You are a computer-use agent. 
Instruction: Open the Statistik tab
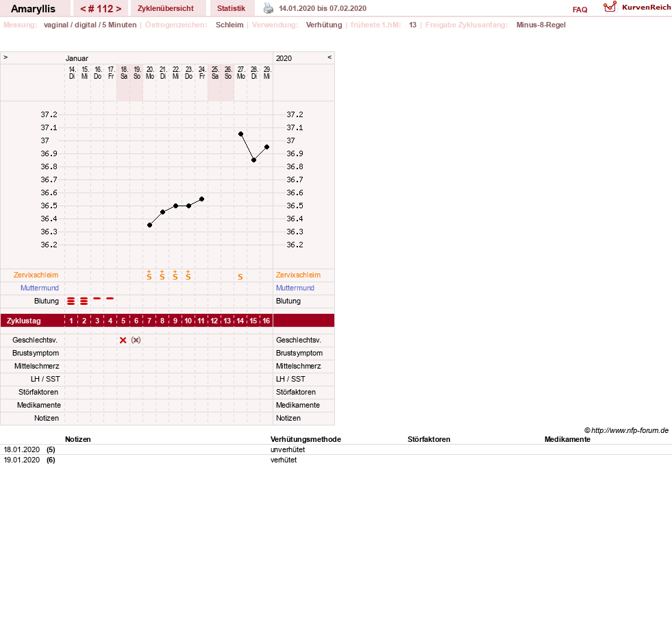tap(232, 8)
